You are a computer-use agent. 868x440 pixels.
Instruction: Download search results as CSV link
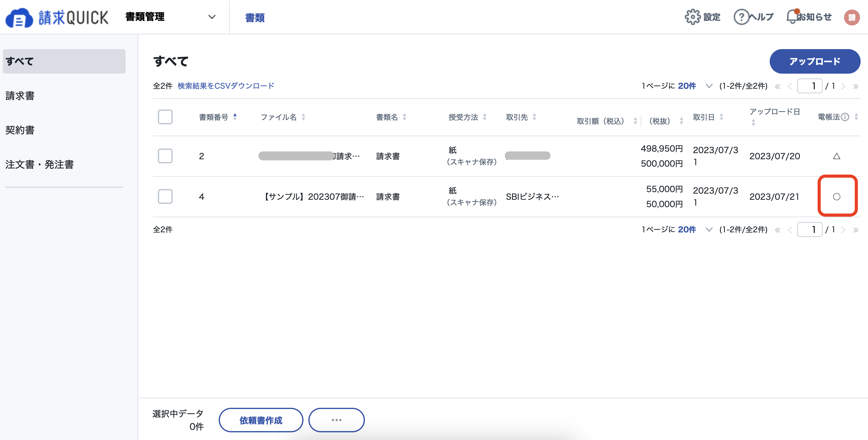pyautogui.click(x=226, y=86)
